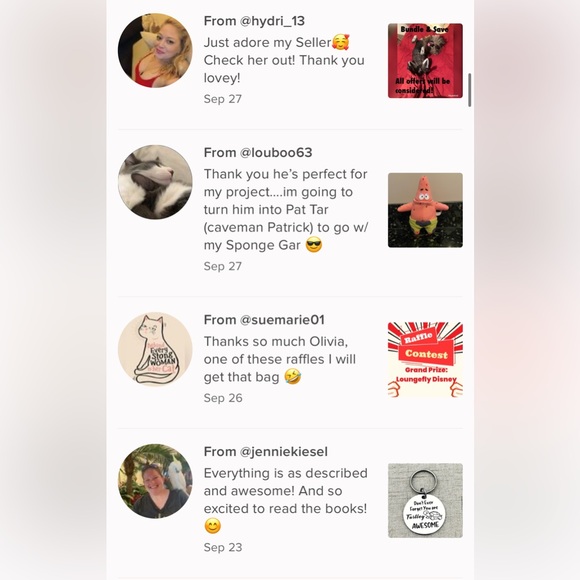Click the @hydri_13 username link
The height and width of the screenshot is (580, 580).
coord(272,21)
